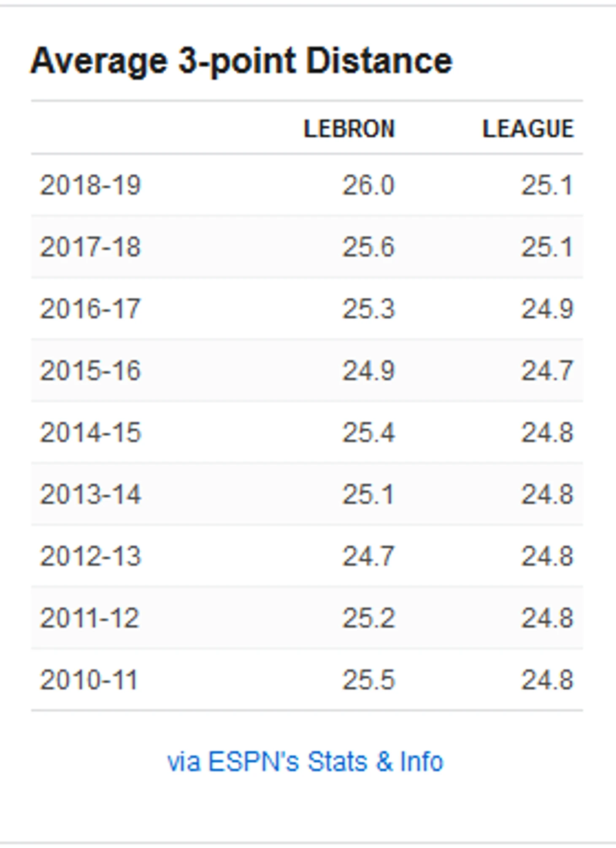Viewport: 616px width, 848px height.
Task: Click the 2017-18 season row label
Action: click(90, 247)
